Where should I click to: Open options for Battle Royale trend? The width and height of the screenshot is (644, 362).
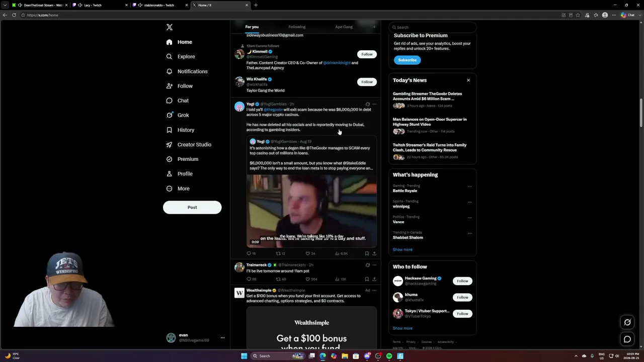470,187
